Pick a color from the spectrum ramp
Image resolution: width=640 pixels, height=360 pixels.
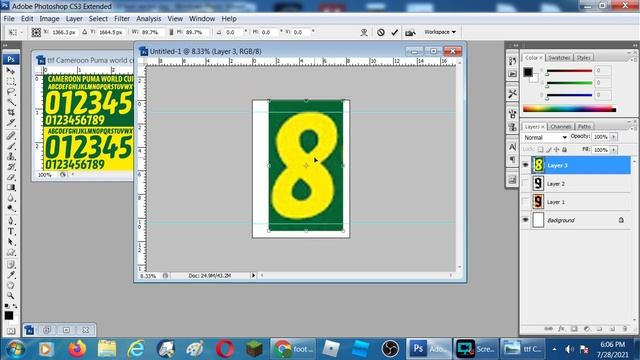(x=569, y=109)
